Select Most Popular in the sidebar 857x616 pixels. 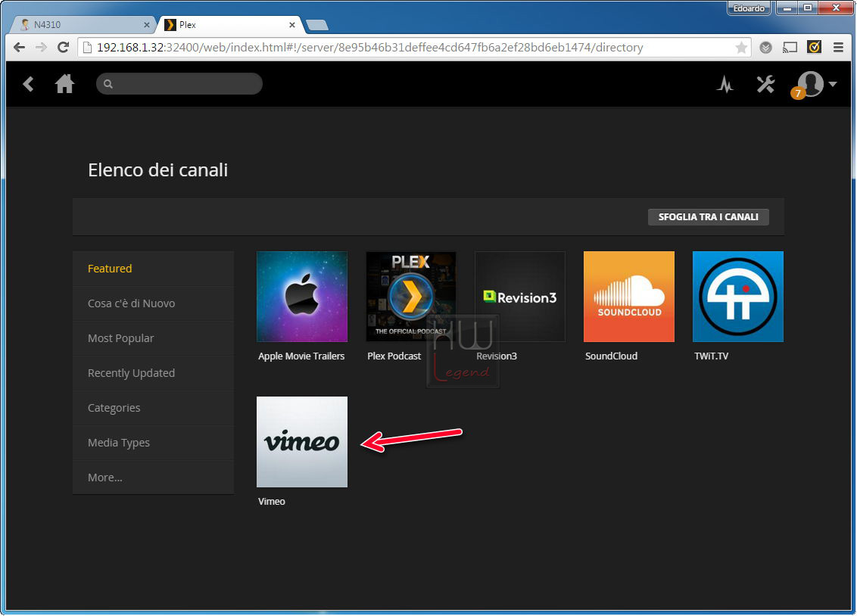(153, 338)
